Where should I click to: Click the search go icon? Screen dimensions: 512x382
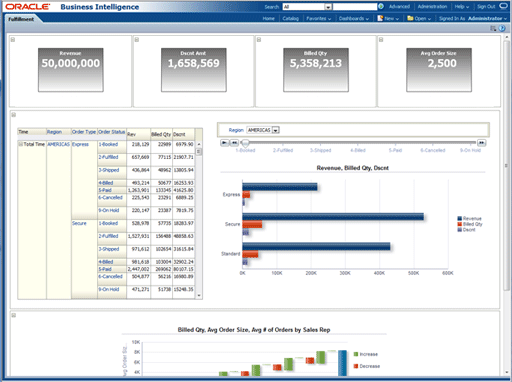point(381,6)
